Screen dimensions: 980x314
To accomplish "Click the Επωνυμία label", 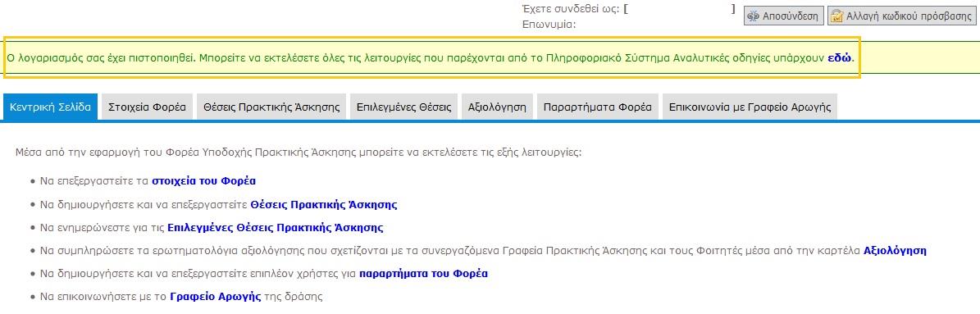I will 549,25.
